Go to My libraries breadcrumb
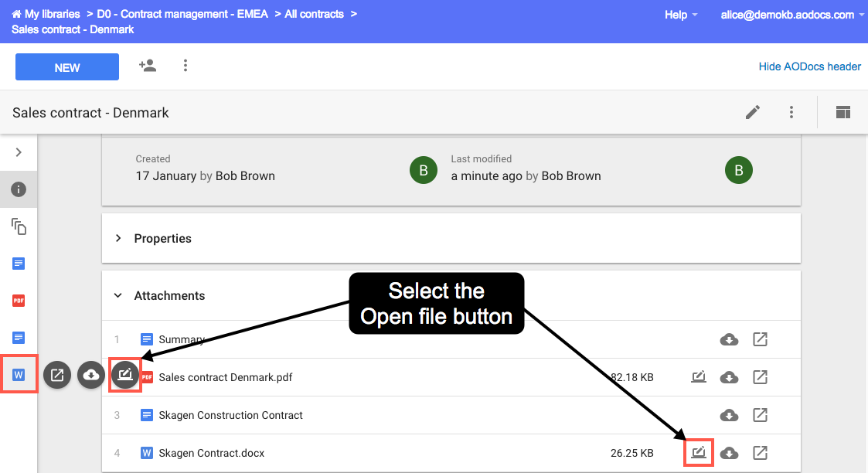The width and height of the screenshot is (868, 473). click(x=46, y=15)
